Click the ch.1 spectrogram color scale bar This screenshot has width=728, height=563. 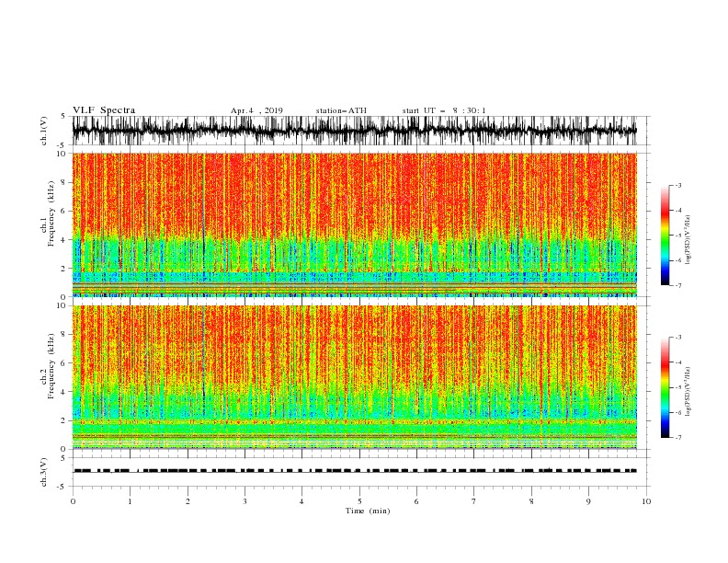tap(665, 236)
